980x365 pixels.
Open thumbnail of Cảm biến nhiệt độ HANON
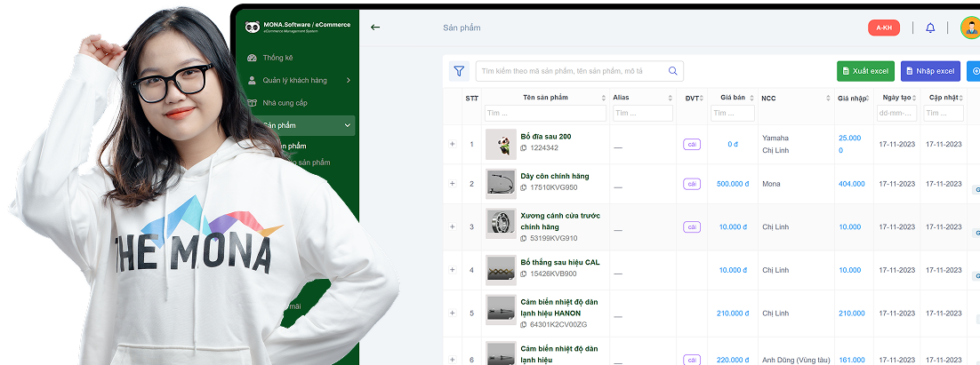[x=502, y=309]
